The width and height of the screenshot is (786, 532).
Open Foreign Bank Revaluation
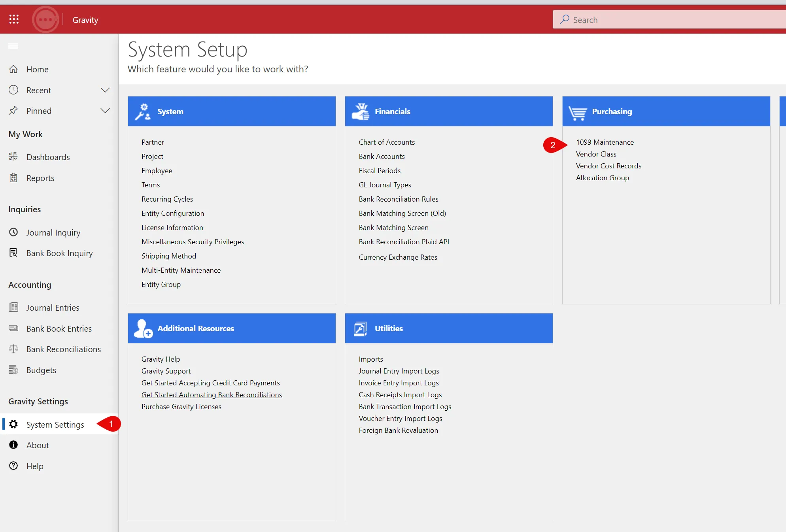[398, 430]
